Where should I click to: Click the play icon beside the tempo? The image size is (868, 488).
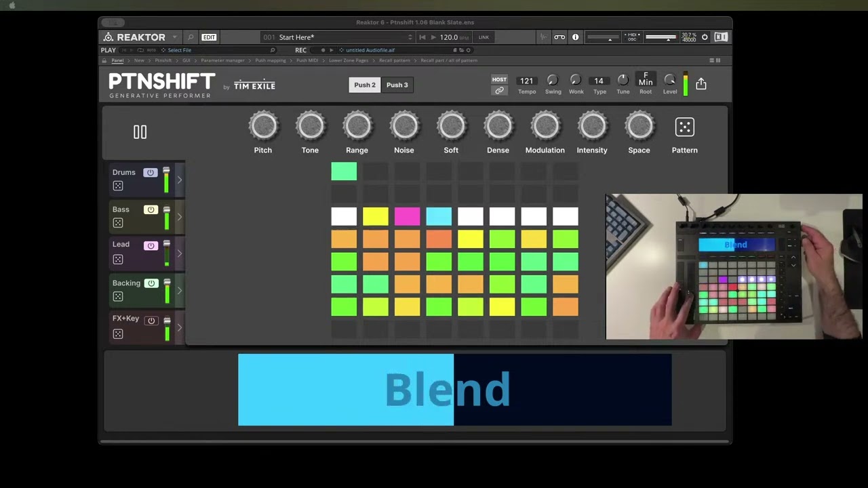pos(433,37)
